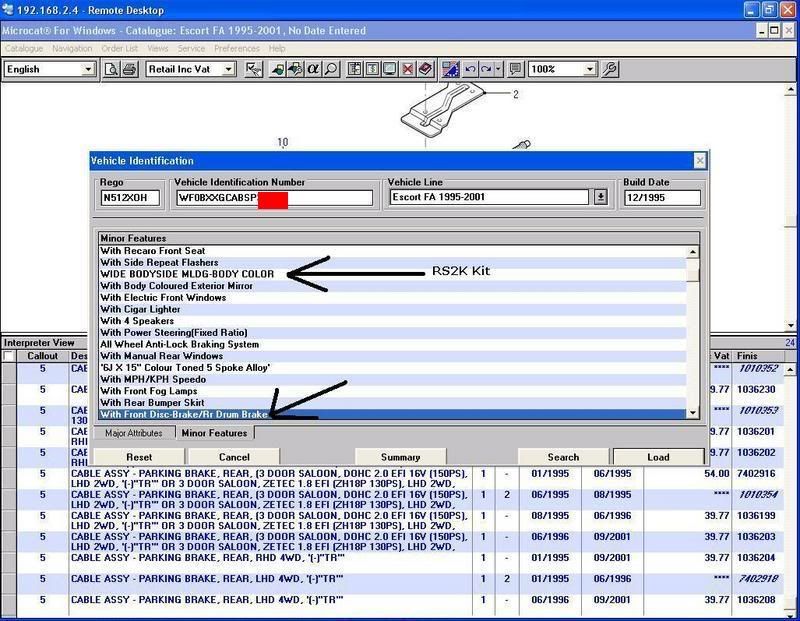Click the red X toolbar icon
This screenshot has width=800, height=621.
point(408,69)
